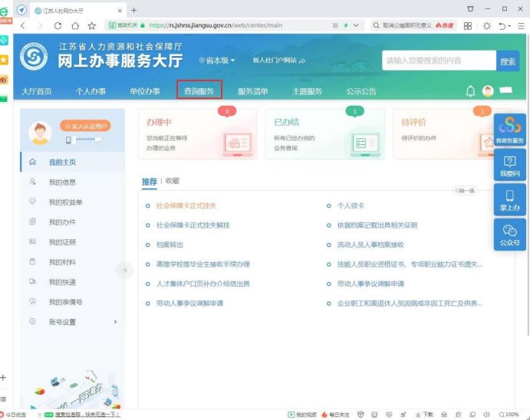Click the undo/restore arrow icon in toolbar

[502, 25]
